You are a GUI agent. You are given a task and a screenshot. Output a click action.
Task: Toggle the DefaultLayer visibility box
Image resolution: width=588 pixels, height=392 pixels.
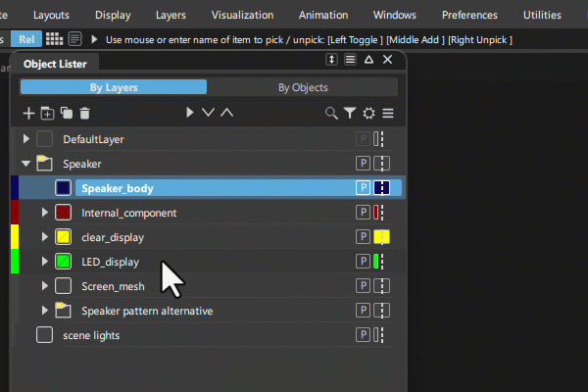[44, 139]
